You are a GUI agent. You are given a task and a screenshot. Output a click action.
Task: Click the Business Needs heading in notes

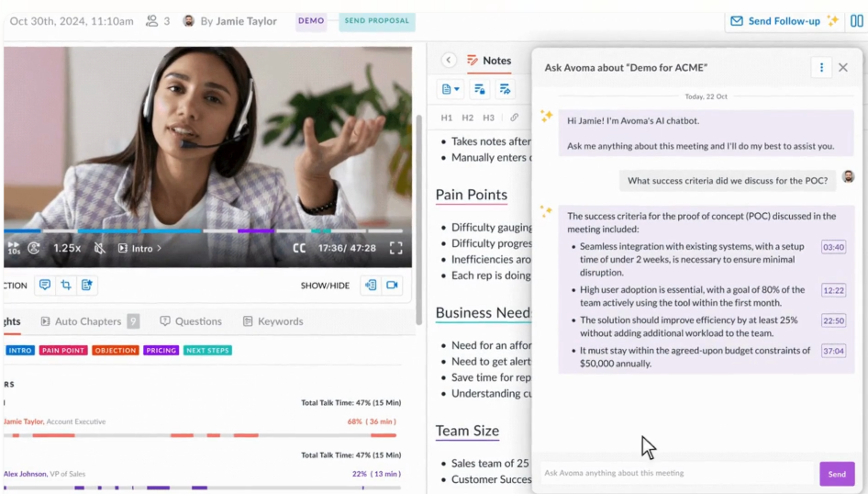pyautogui.click(x=484, y=313)
